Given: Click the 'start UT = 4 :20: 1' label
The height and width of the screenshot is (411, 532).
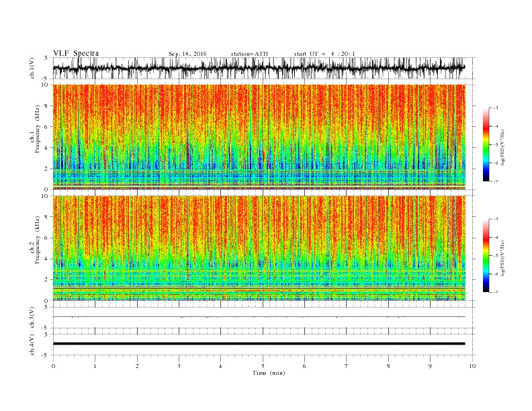Looking at the screenshot, I should 324,54.
